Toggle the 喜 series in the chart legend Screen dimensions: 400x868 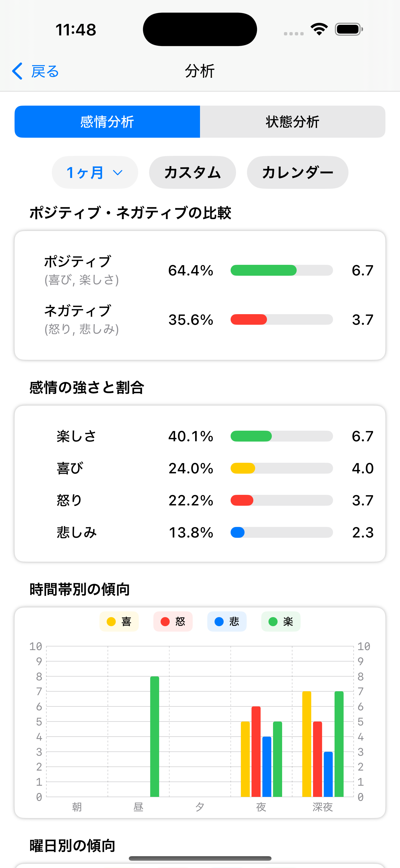pyautogui.click(x=119, y=622)
